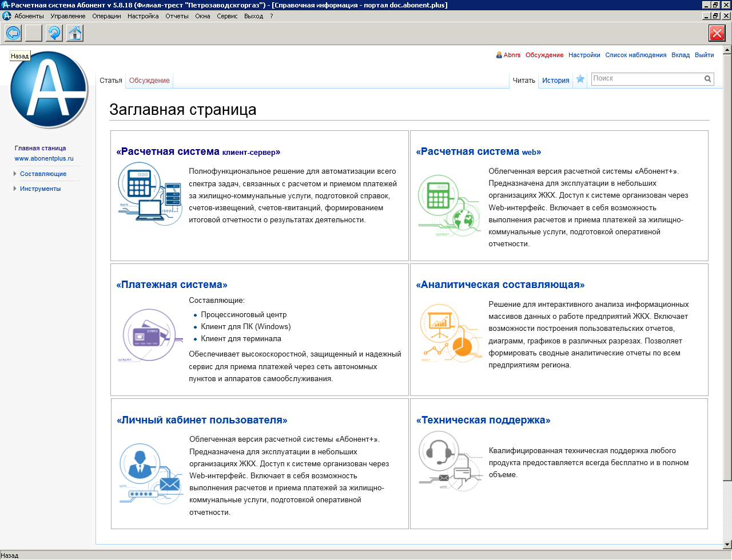This screenshot has width=732, height=560.
Task: Click into the Поиск search field
Action: (x=646, y=79)
